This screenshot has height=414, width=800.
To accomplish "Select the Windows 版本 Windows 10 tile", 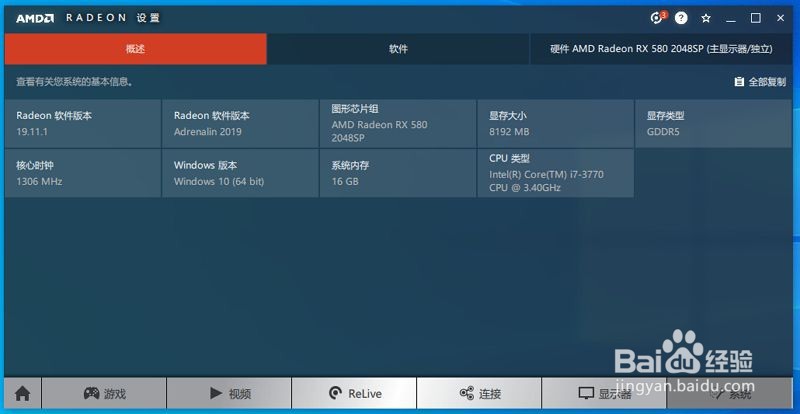I will coord(240,173).
